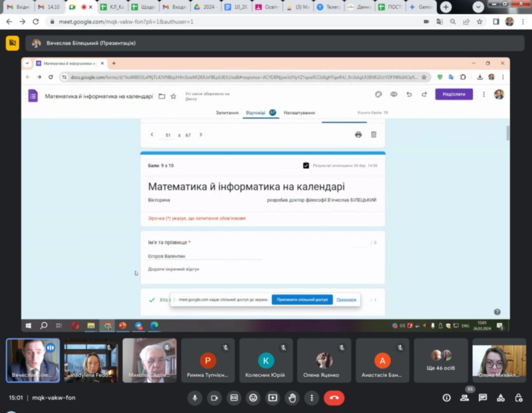532x413 pixels.
Task: Open the Meet activities panel
Action: (x=500, y=398)
